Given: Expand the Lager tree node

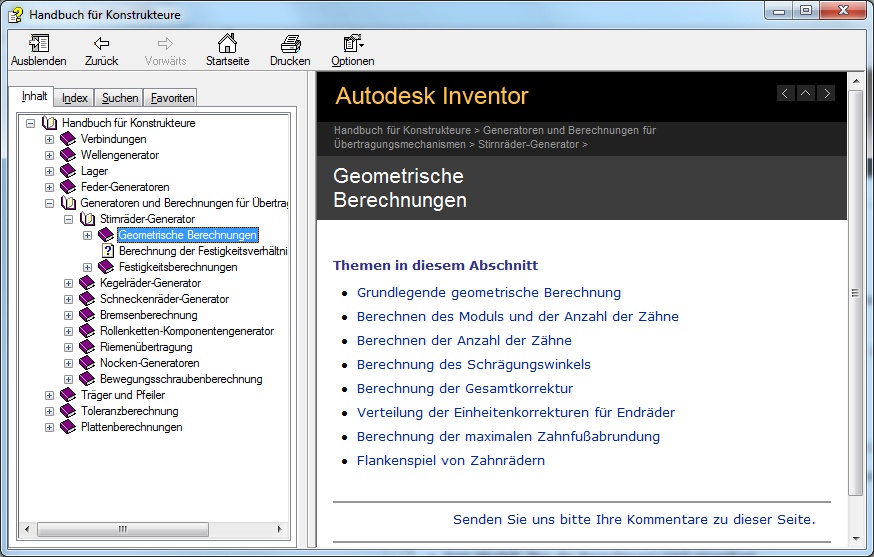Looking at the screenshot, I should click(x=49, y=171).
